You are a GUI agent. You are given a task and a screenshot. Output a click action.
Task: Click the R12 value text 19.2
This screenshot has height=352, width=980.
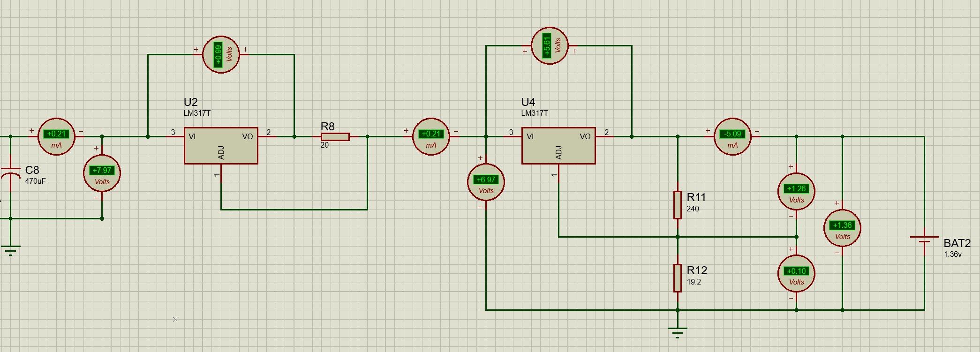694,282
